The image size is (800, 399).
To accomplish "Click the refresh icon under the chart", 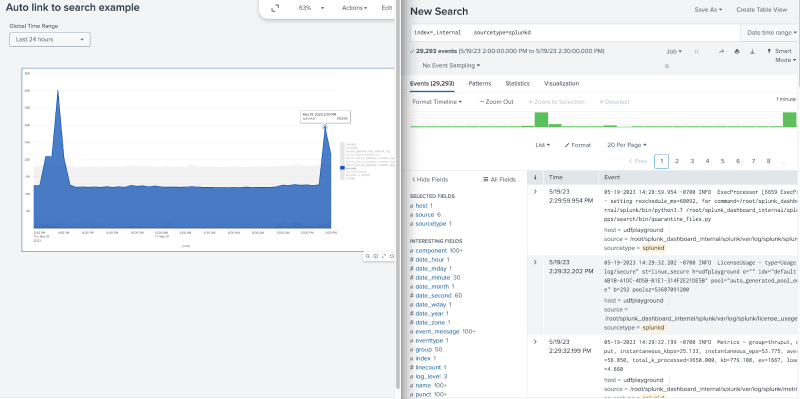I will click(x=391, y=256).
